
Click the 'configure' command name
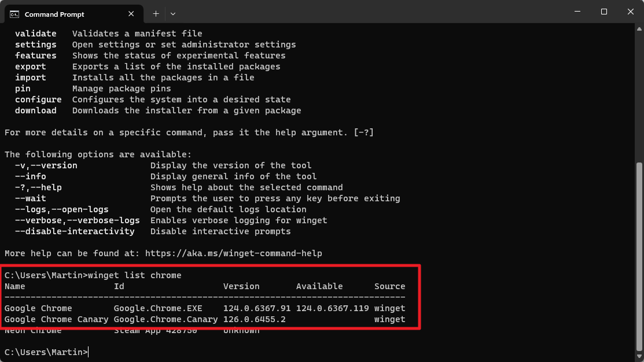(38, 99)
